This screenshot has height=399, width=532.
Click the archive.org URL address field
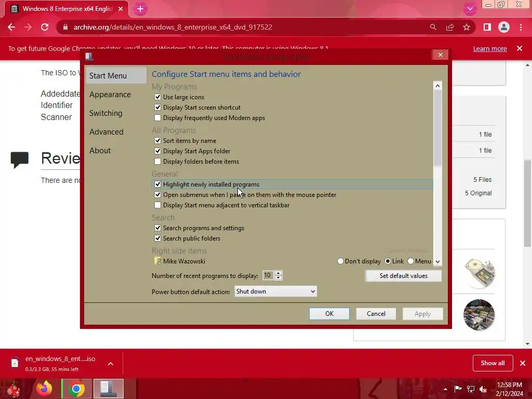(172, 27)
